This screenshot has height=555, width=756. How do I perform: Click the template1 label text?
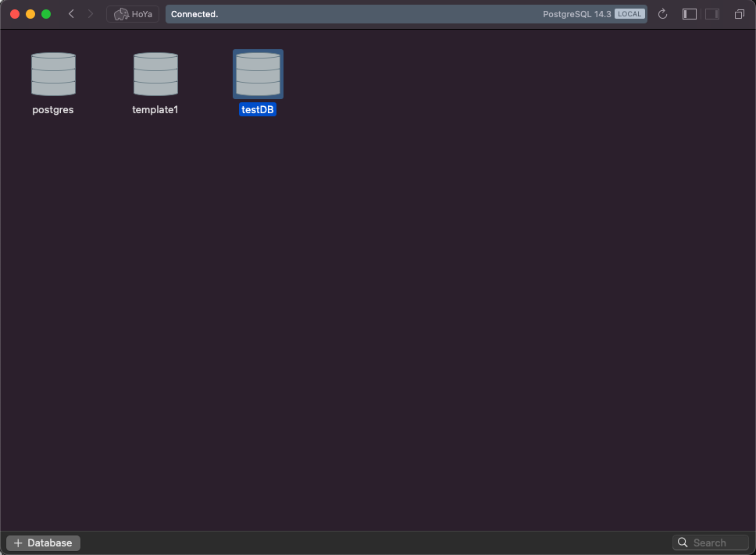[155, 110]
